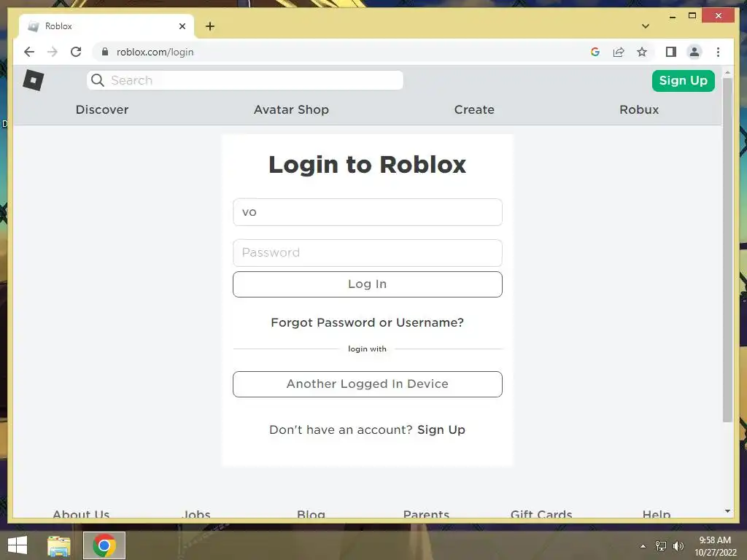Open the Google icon in address bar
Screen dimensions: 747x560
pos(595,52)
